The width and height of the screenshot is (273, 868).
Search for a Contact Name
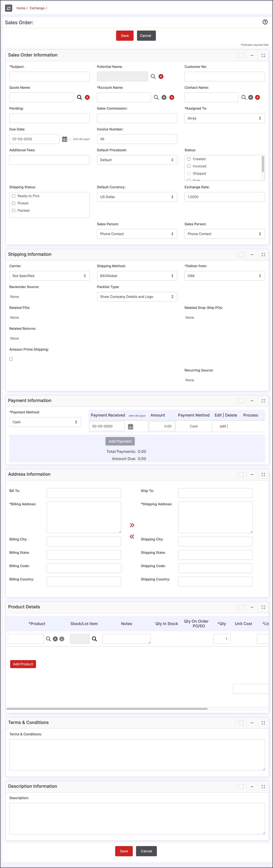[244, 97]
